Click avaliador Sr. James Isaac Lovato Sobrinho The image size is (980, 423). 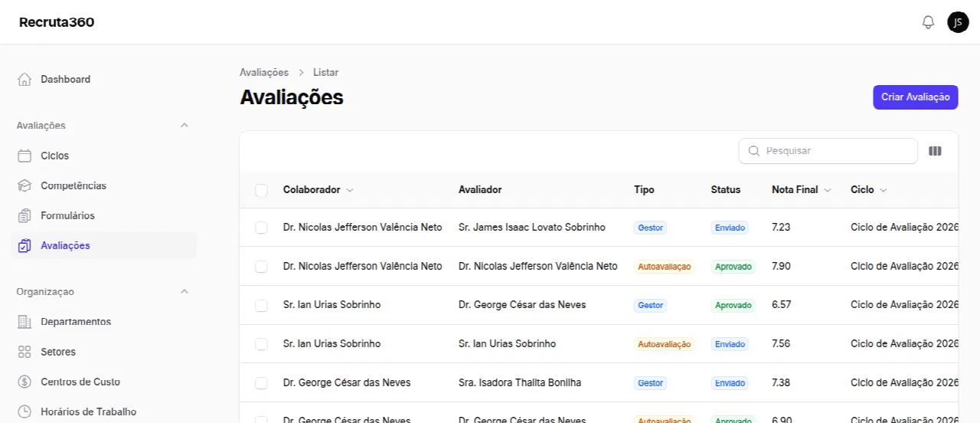click(532, 228)
